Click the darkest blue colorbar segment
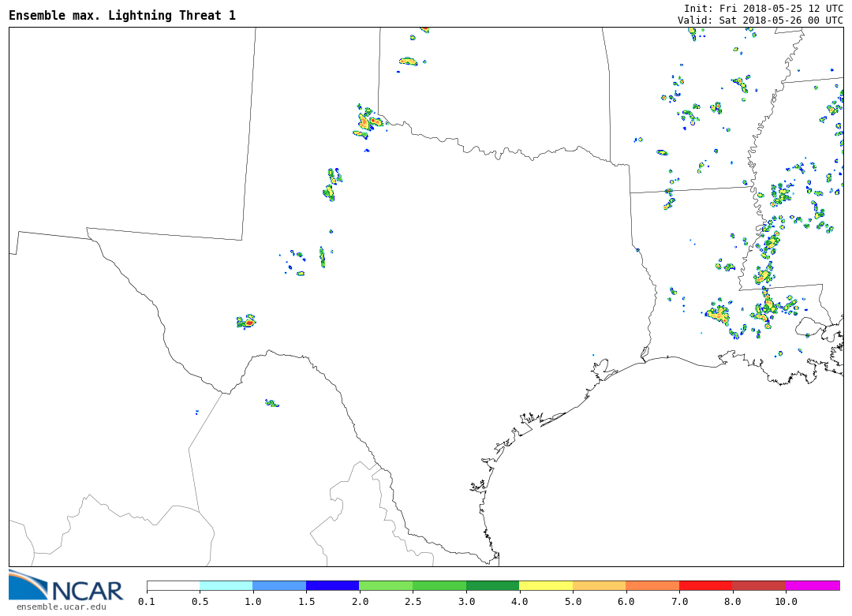Image resolution: width=852 pixels, height=616 pixels. pos(332,585)
